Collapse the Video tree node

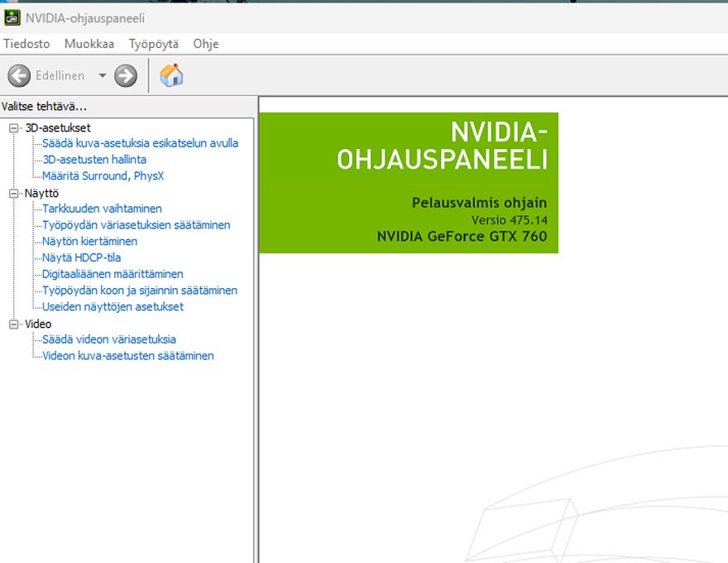click(x=14, y=325)
